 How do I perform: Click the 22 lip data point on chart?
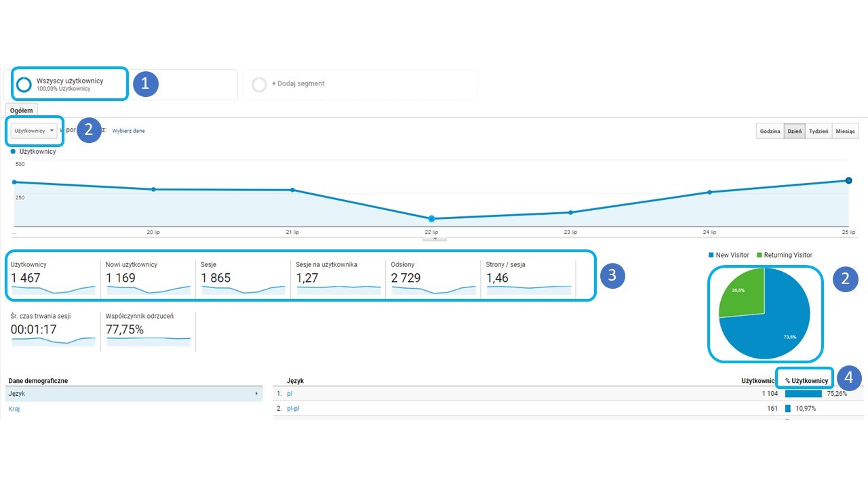pos(431,218)
